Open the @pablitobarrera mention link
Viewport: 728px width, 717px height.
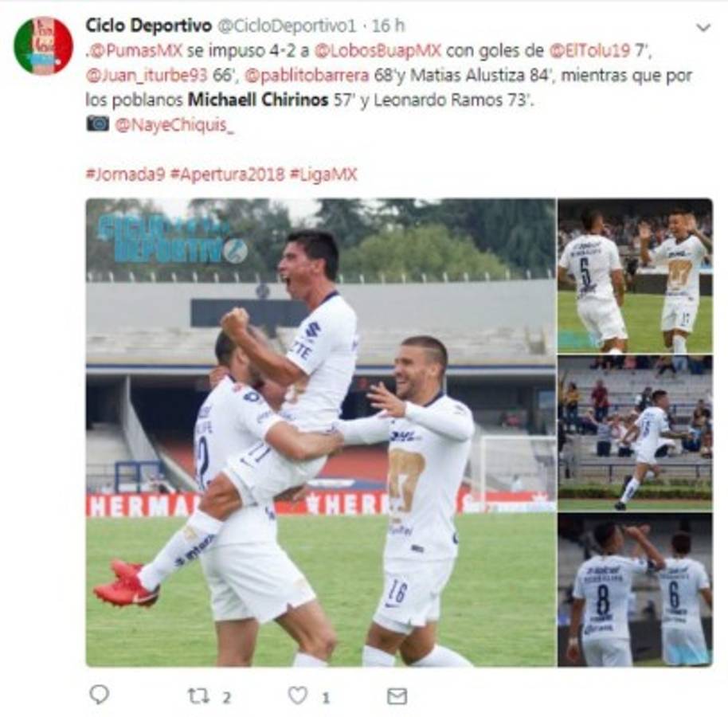tap(307, 75)
